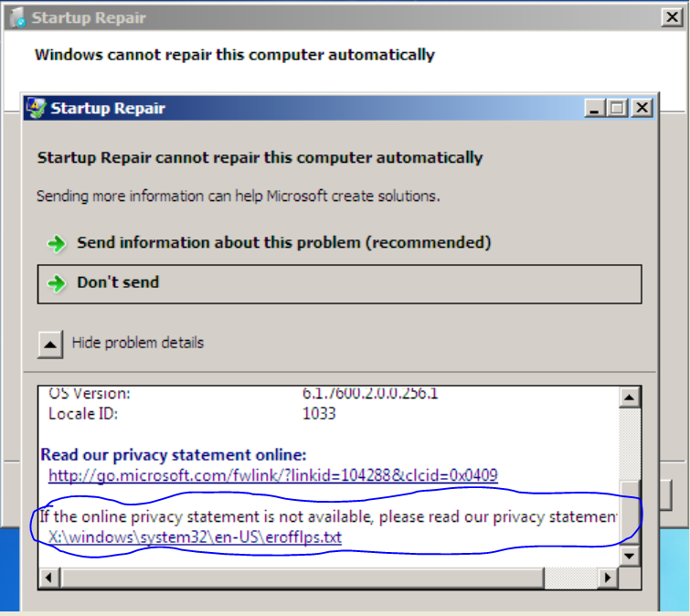Click the shield icon in inner dialog title bar
Screen dimensions: 690x616
(36, 108)
